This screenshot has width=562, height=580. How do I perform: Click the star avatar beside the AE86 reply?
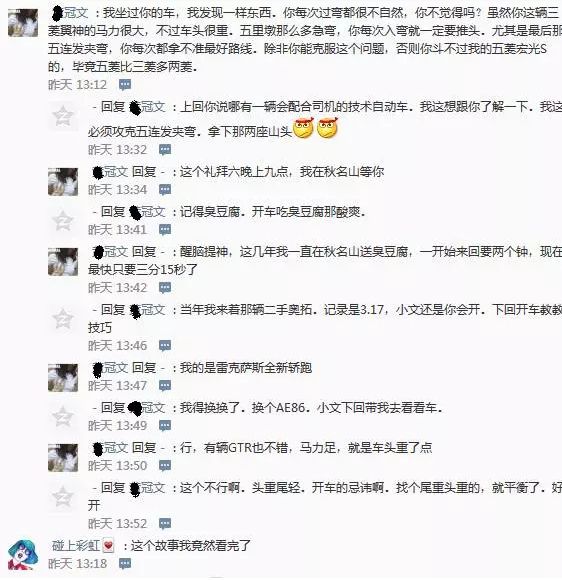(x=63, y=417)
